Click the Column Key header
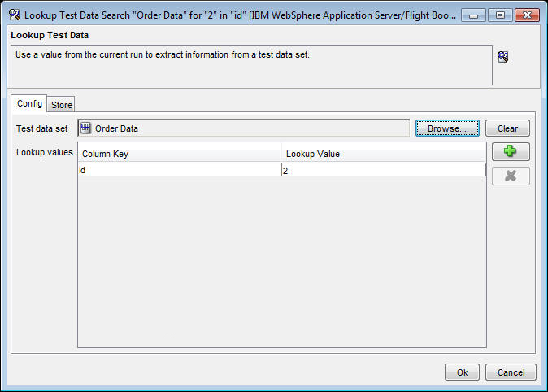 [x=180, y=154]
